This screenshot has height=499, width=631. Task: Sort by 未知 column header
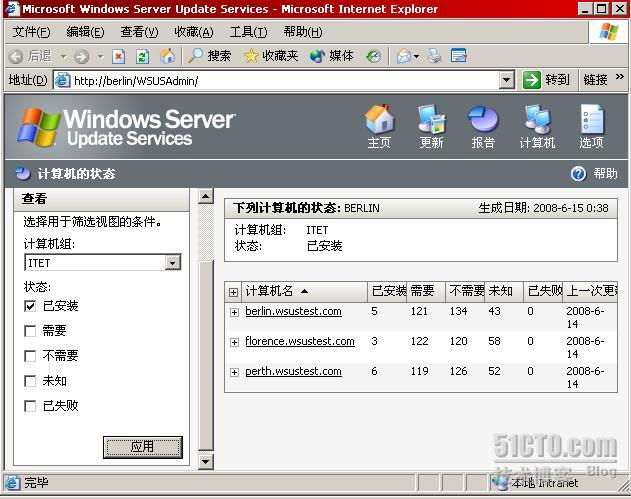(504, 291)
